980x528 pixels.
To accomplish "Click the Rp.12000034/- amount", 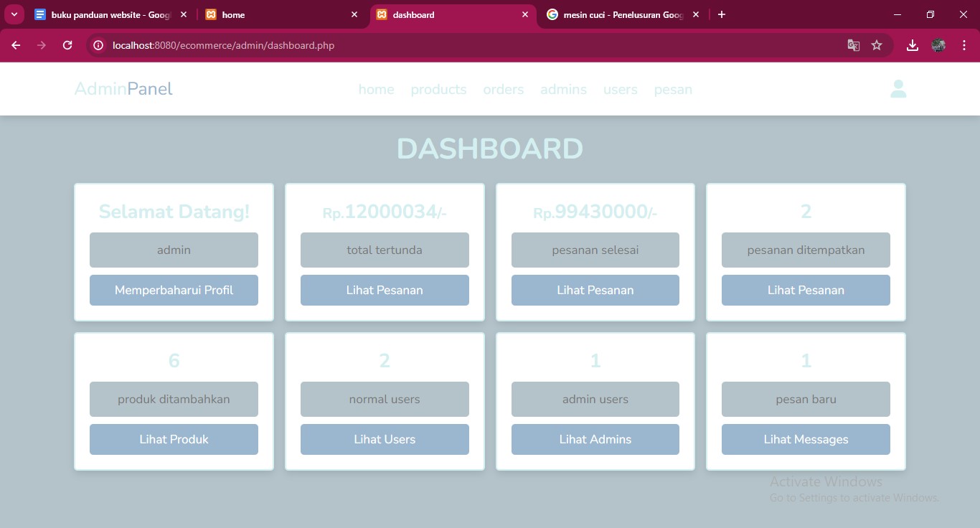I will pyautogui.click(x=385, y=212).
